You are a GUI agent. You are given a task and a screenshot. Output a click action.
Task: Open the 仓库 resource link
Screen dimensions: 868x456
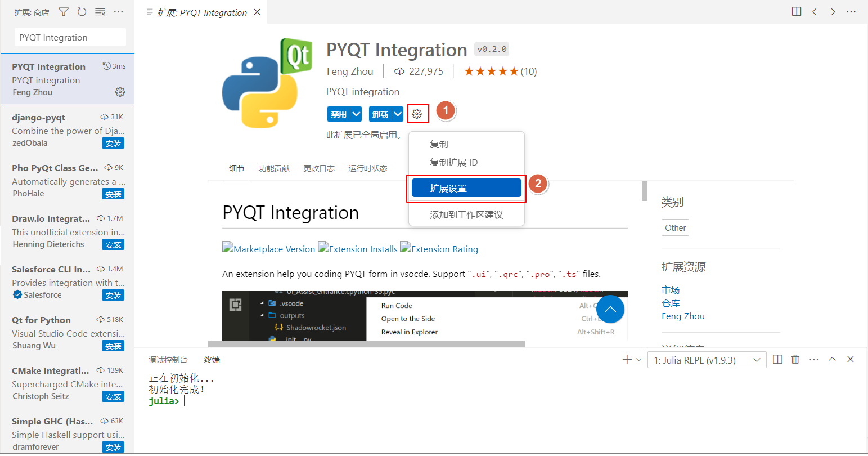point(671,303)
